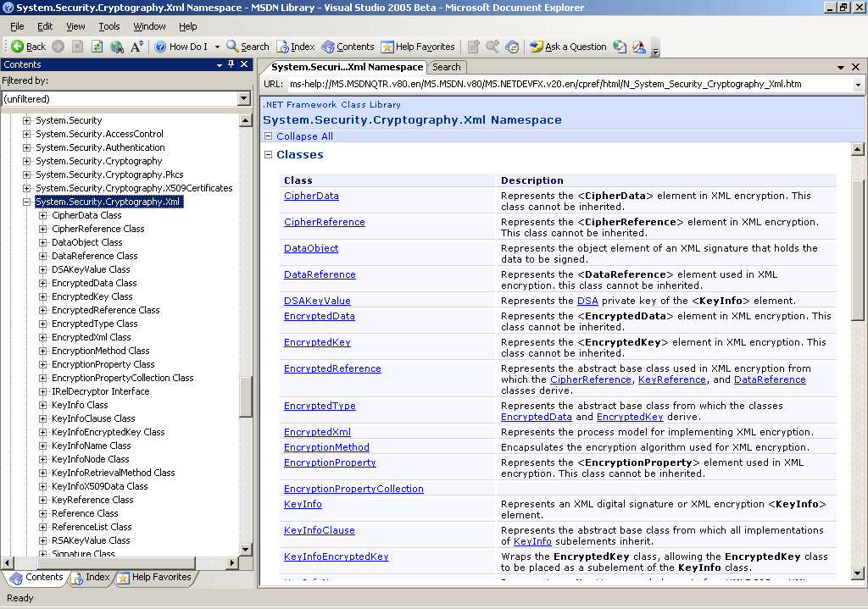Follow the KeyReference link in description

pyautogui.click(x=672, y=379)
